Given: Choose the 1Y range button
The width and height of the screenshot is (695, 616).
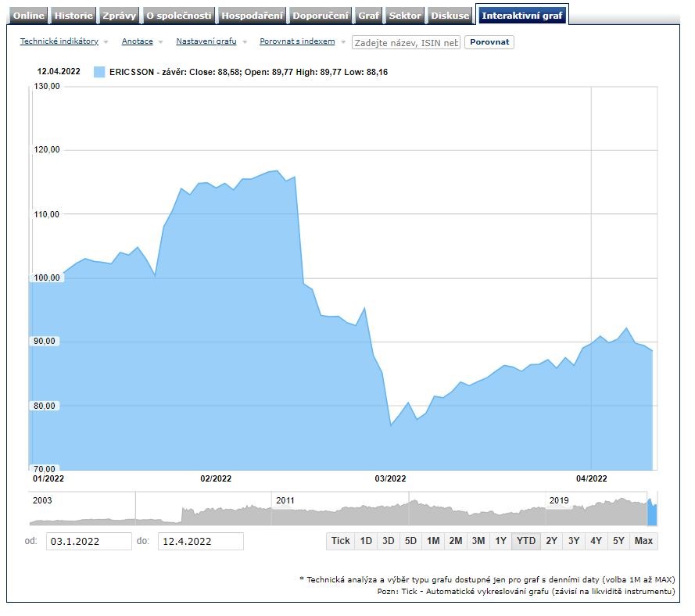Looking at the screenshot, I should [501, 541].
